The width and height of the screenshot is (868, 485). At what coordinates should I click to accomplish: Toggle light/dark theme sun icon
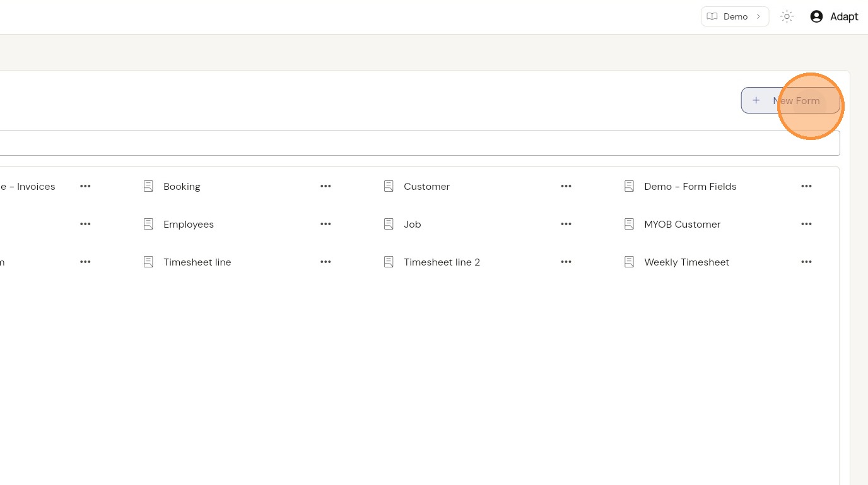[787, 16]
